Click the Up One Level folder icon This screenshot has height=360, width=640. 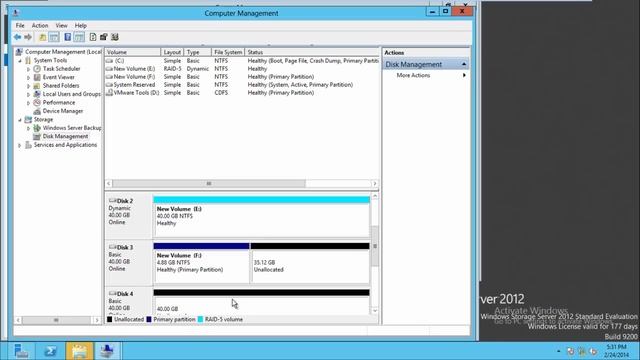pos(42,37)
